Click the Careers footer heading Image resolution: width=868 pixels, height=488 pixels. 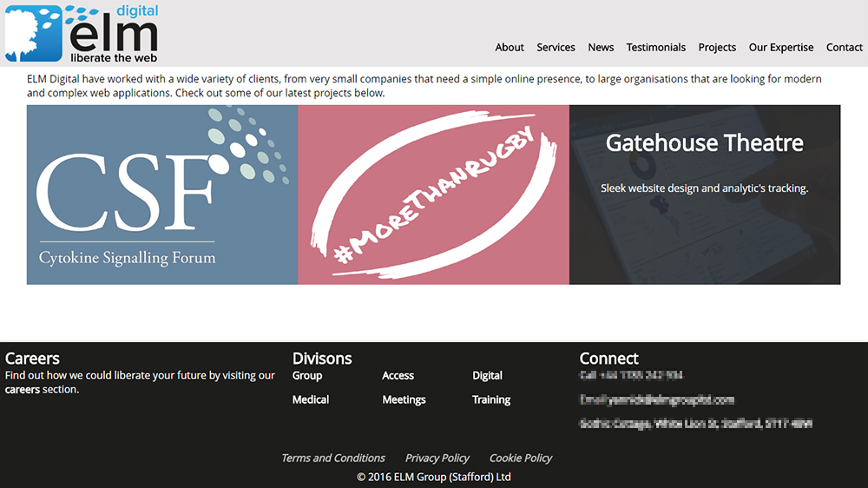(32, 359)
